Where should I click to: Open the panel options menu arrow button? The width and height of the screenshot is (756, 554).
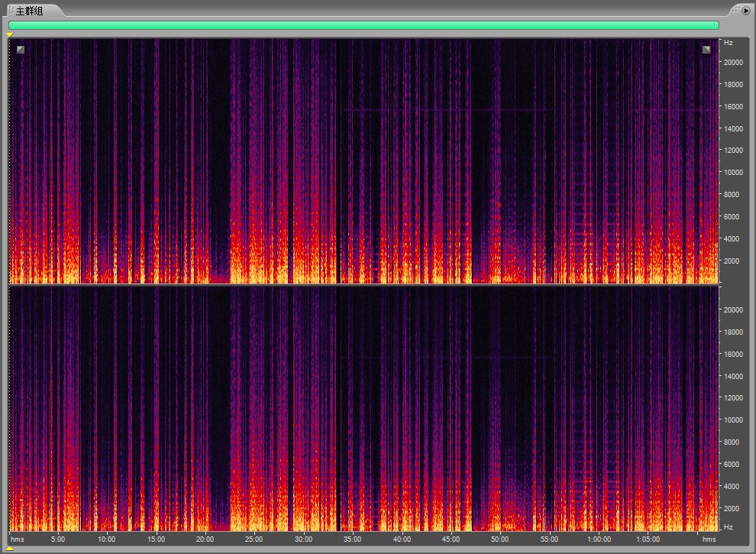pyautogui.click(x=745, y=10)
